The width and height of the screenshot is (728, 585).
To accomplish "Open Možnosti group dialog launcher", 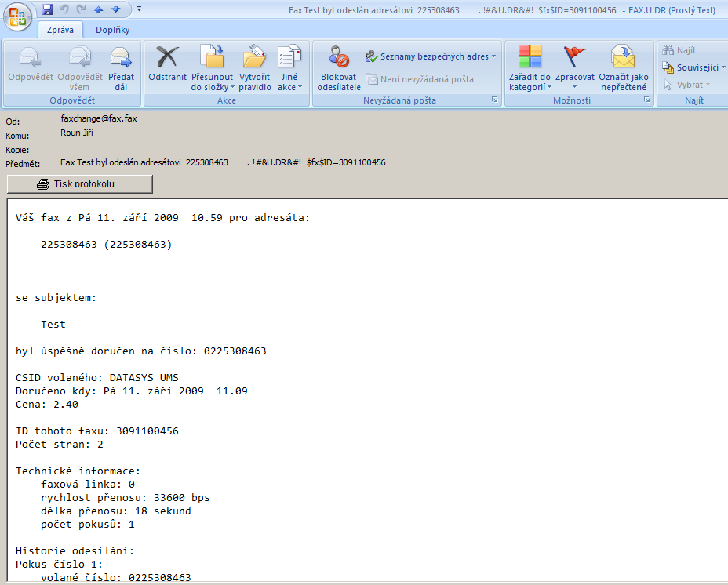I will [647, 100].
